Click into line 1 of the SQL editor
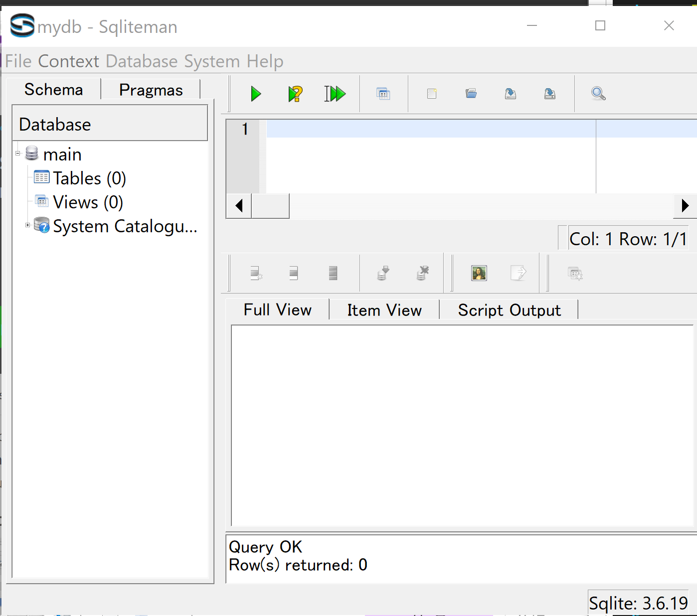 482,129
